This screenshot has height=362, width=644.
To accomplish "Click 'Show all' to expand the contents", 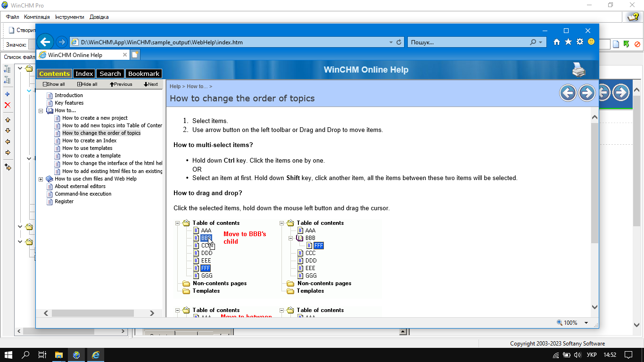I will [x=54, y=84].
